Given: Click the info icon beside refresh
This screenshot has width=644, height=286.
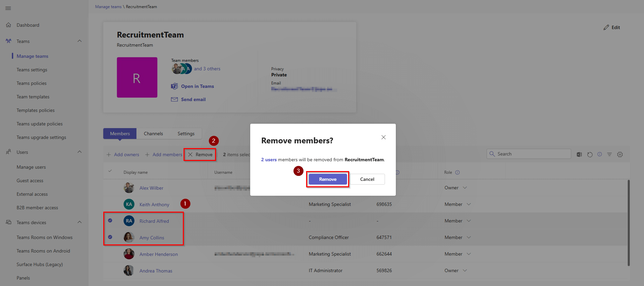Looking at the screenshot, I should coord(600,154).
